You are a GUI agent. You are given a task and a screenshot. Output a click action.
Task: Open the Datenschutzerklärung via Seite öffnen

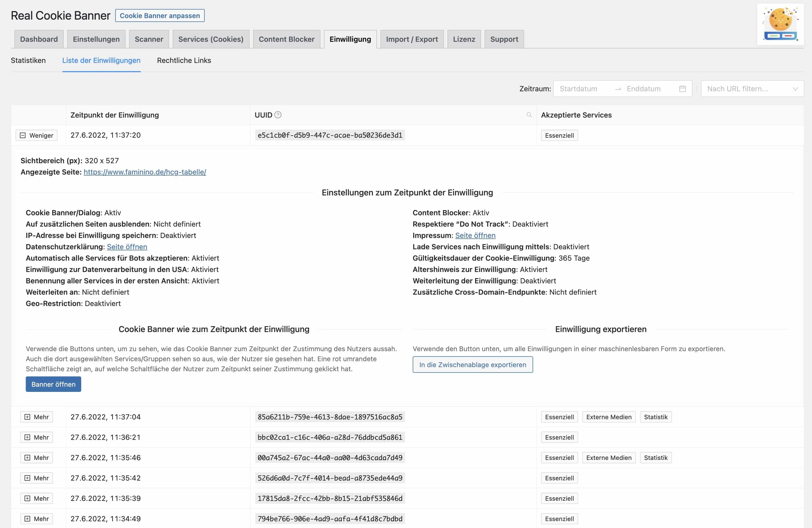pyautogui.click(x=127, y=246)
